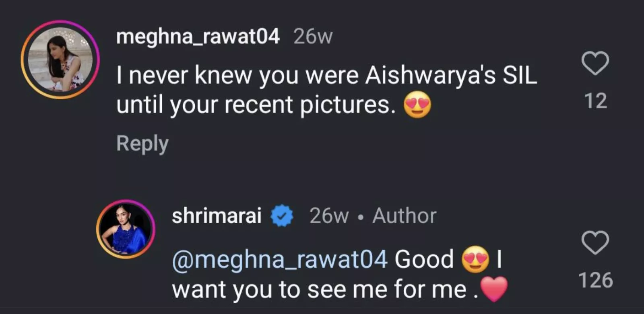Like meghna_rawat04's comment with the heart icon
The width and height of the screenshot is (644, 314).
click(x=595, y=64)
